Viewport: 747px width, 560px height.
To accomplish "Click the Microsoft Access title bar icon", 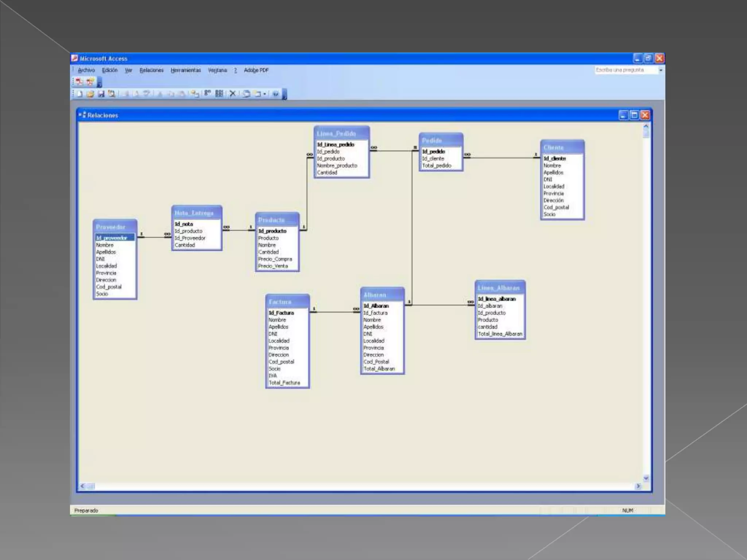I will [75, 58].
